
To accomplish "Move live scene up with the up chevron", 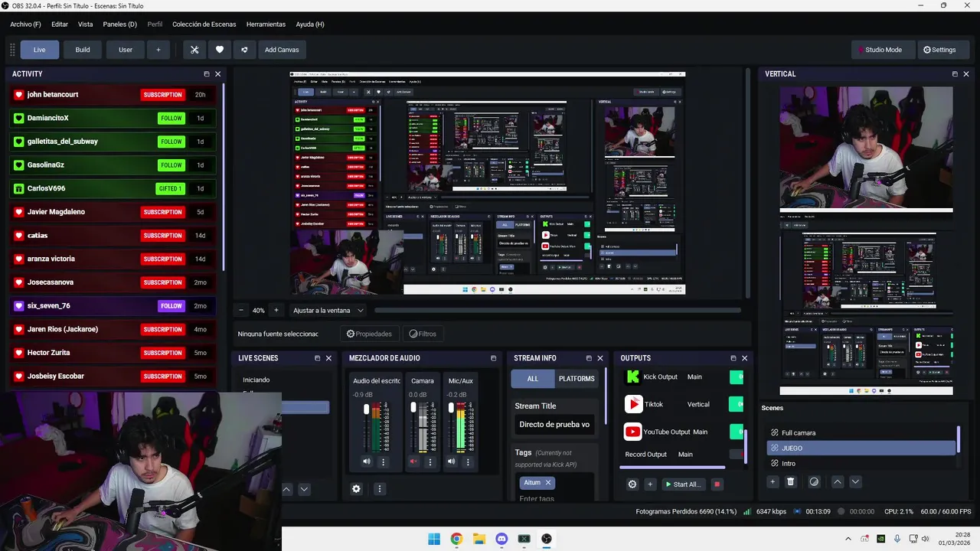I will pos(286,489).
